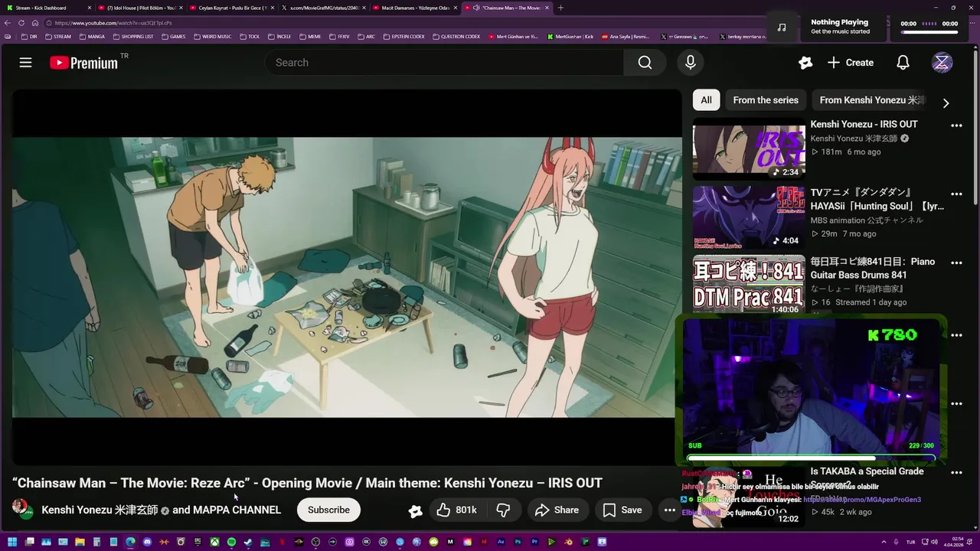This screenshot has width=980, height=551.
Task: Open Xbox app from the taskbar
Action: (x=214, y=542)
